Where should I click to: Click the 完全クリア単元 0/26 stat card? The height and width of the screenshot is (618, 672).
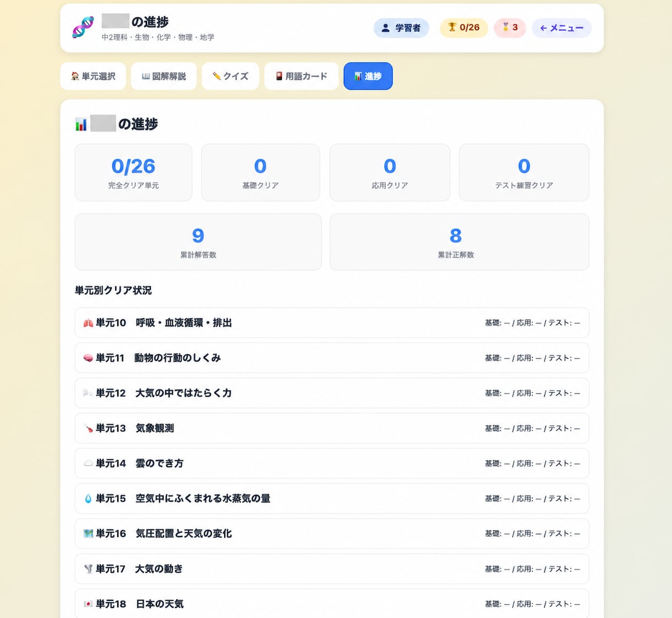pos(133,172)
